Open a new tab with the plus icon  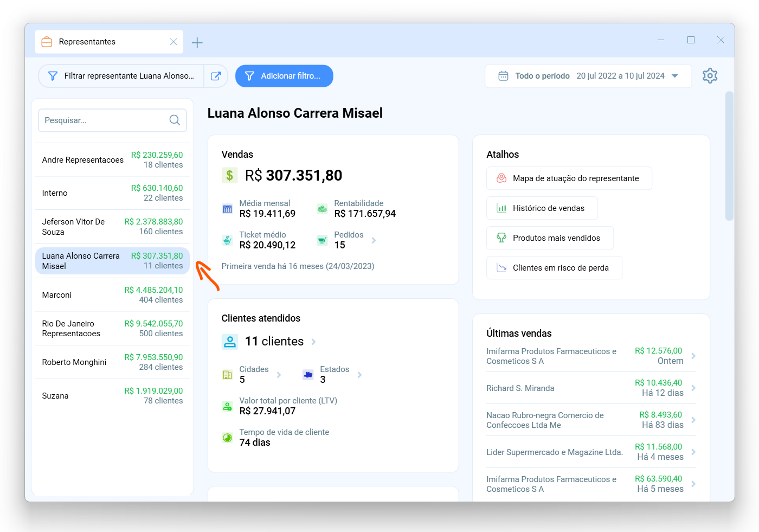point(197,43)
